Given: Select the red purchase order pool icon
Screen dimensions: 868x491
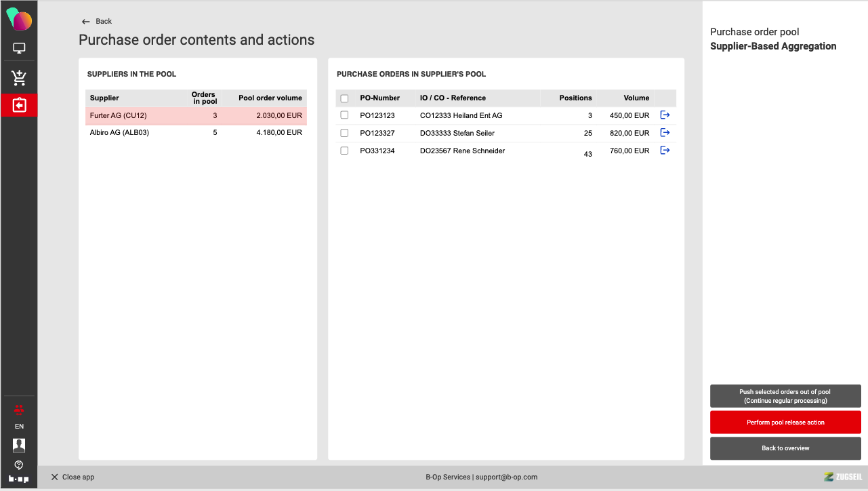Looking at the screenshot, I should pyautogui.click(x=19, y=105).
